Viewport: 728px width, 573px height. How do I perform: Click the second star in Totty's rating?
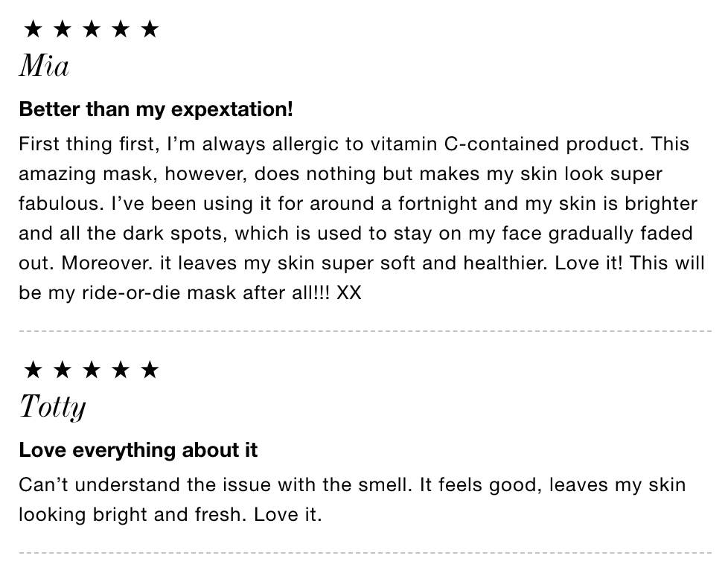[x=63, y=370]
